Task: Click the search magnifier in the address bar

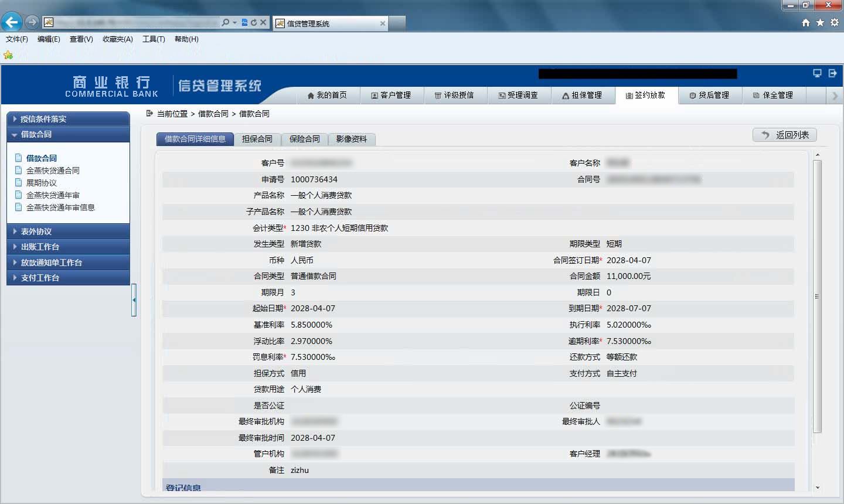Action: (x=226, y=22)
